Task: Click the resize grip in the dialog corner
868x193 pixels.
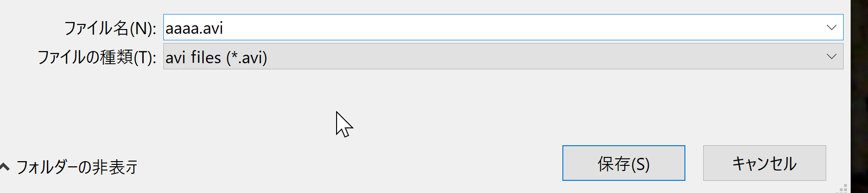Action: point(843,188)
